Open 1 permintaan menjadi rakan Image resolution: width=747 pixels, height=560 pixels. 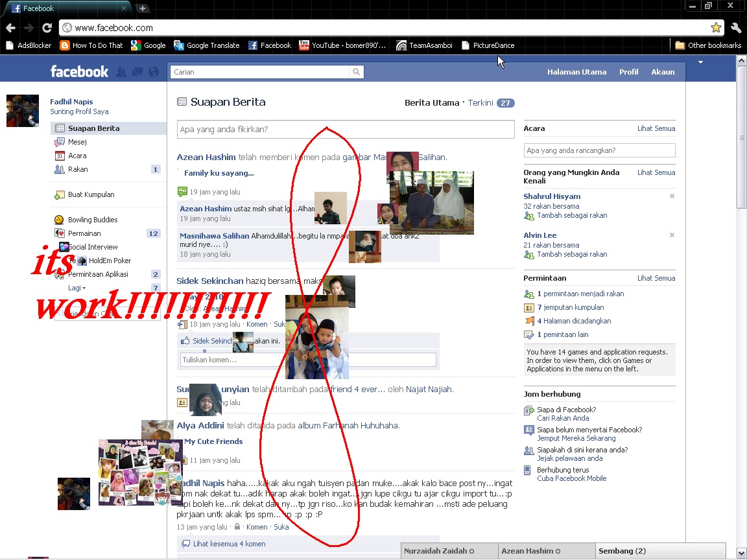pos(580,294)
